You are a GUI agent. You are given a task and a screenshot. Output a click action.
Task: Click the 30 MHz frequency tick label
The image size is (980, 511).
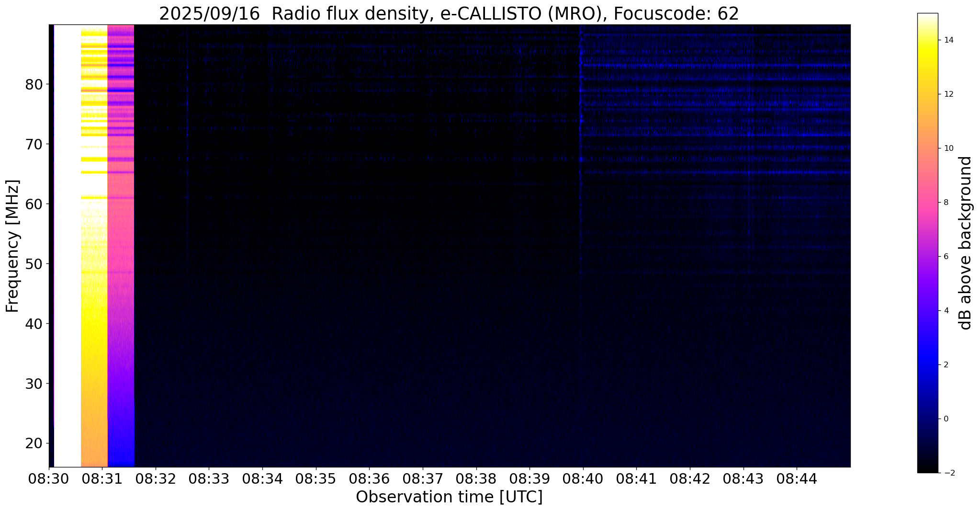click(x=34, y=384)
